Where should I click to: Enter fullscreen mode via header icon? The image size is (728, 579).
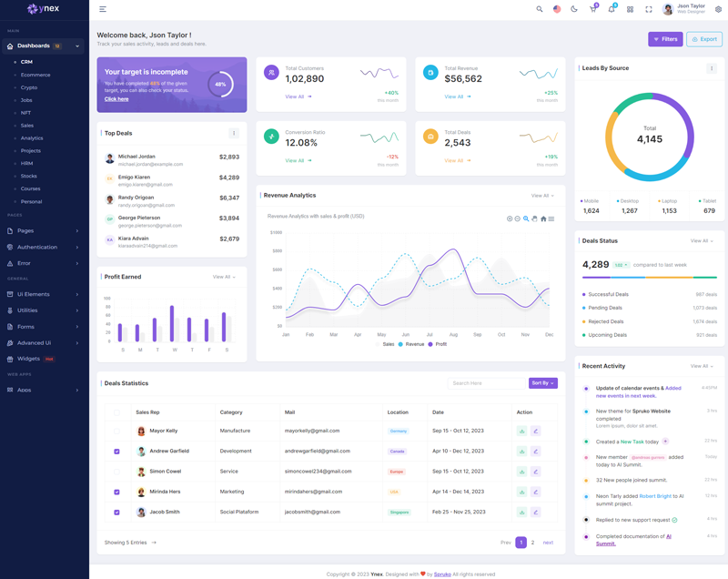click(x=649, y=9)
